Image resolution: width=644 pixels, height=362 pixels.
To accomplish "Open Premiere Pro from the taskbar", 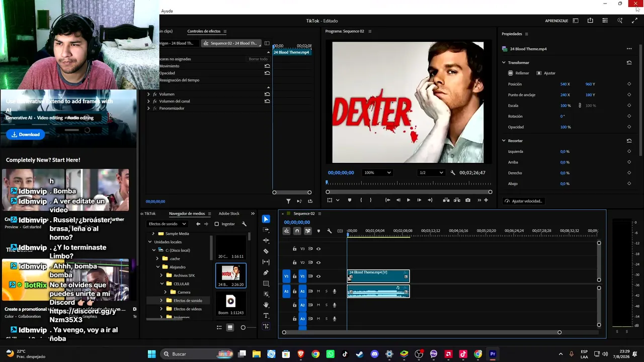I will click(x=493, y=354).
